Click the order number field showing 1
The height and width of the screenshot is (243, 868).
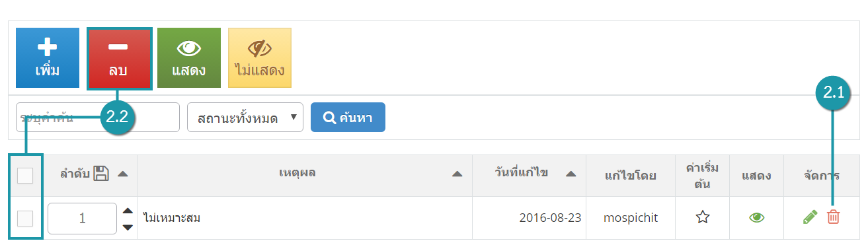tap(83, 218)
